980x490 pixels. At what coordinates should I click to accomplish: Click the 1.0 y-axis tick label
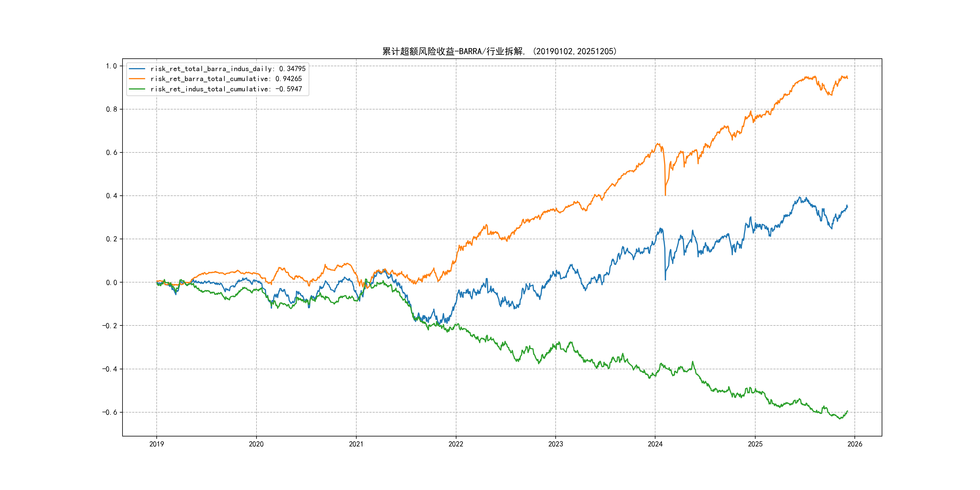pyautogui.click(x=111, y=66)
